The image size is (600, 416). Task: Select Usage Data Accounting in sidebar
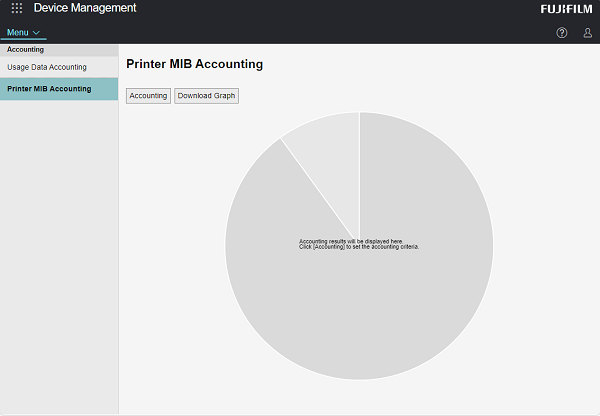(x=47, y=67)
